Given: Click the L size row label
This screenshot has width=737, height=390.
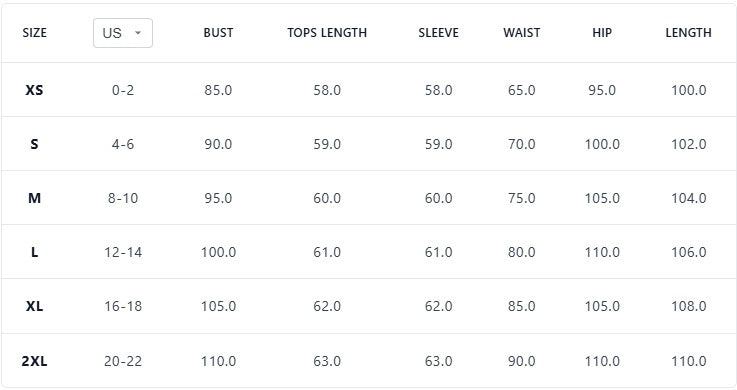Looking at the screenshot, I should coord(34,252).
